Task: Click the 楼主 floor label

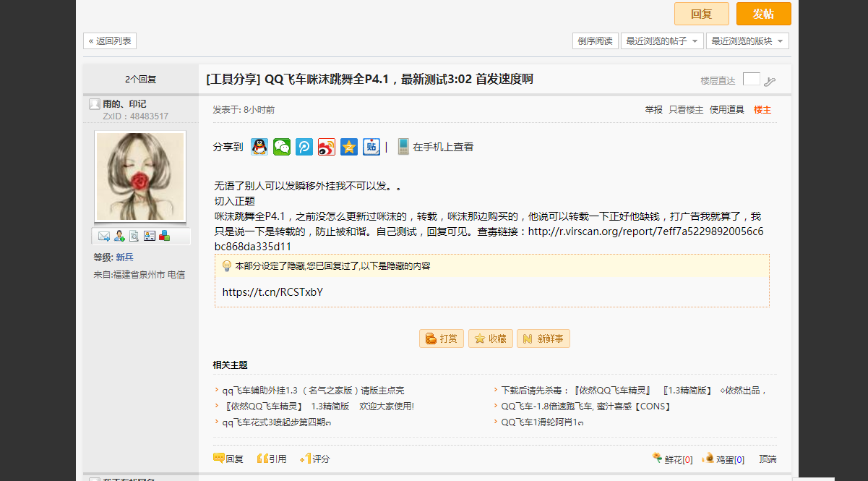Action: (x=762, y=110)
